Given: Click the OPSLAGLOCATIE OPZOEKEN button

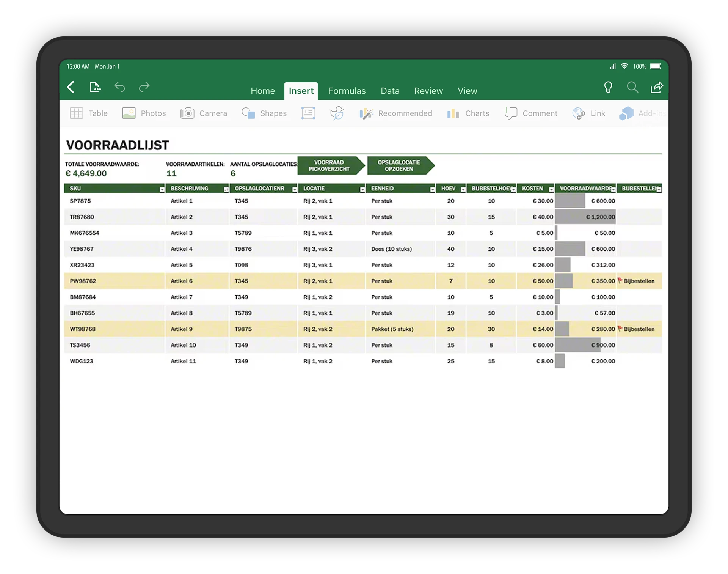Looking at the screenshot, I should tap(399, 165).
